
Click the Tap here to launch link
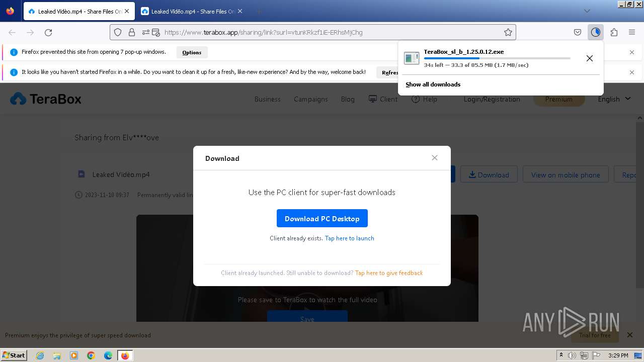(349, 238)
